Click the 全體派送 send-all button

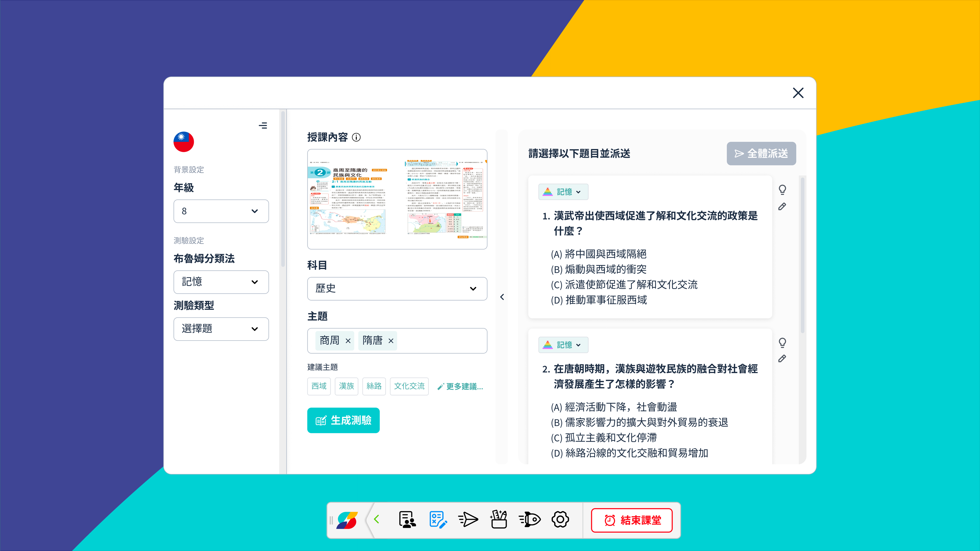tap(761, 154)
